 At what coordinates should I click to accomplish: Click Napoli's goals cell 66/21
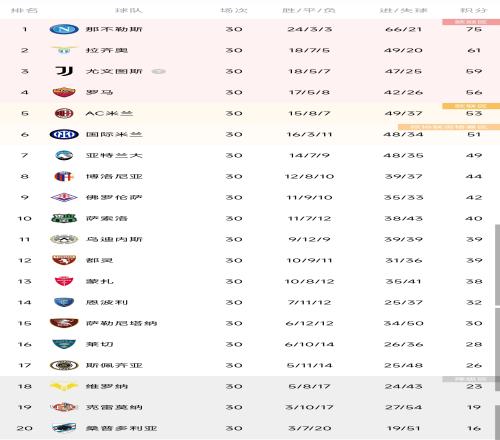pos(403,29)
